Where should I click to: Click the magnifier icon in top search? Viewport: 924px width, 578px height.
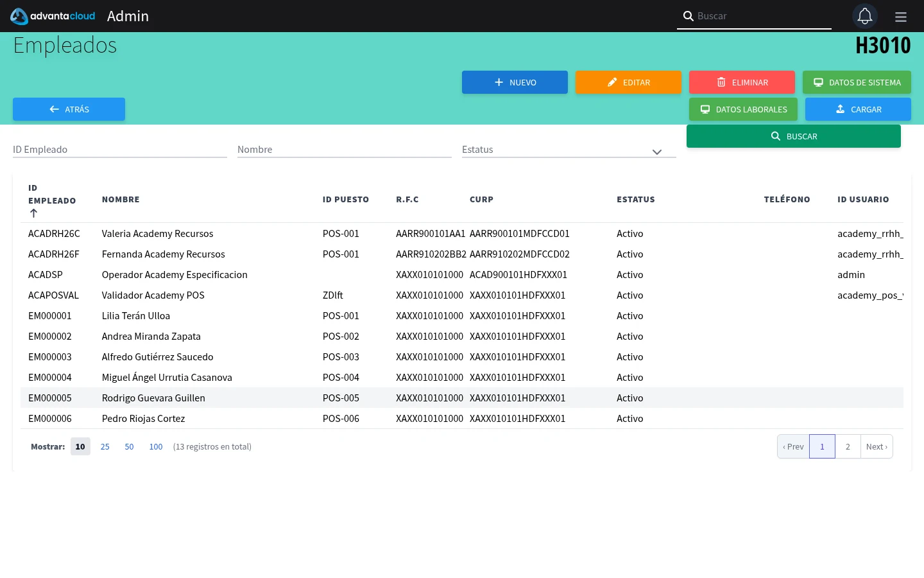688,16
